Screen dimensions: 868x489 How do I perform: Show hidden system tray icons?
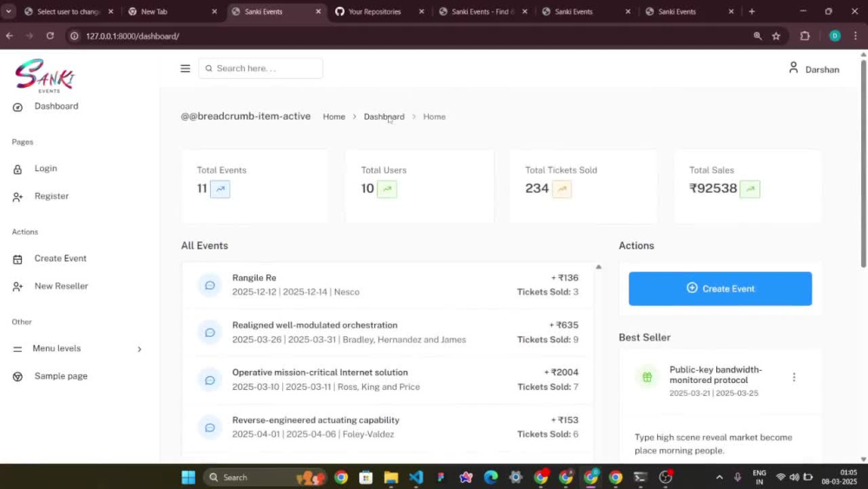(x=719, y=478)
